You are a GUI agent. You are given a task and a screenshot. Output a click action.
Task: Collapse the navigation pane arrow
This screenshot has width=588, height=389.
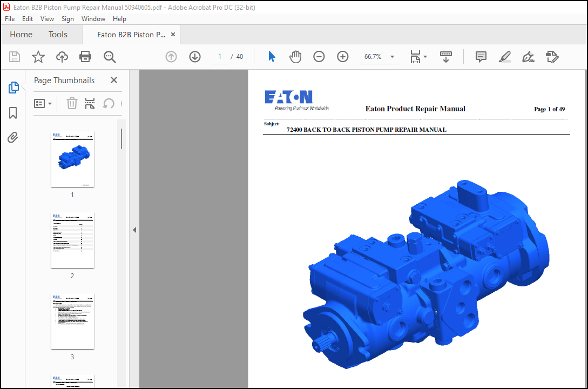click(134, 230)
